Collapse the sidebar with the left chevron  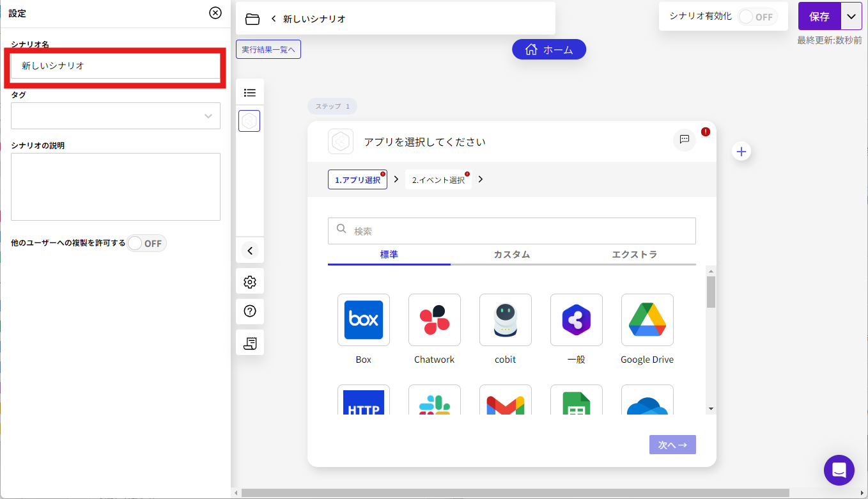(x=250, y=251)
